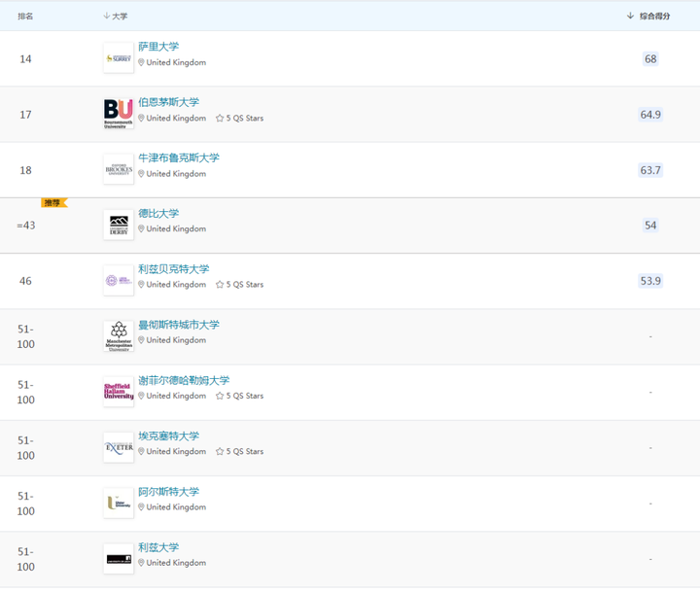Screen dimensions: 700x592
Task: Click 5 QS Stars text for 埃克塞特大学
Action: 245,451
